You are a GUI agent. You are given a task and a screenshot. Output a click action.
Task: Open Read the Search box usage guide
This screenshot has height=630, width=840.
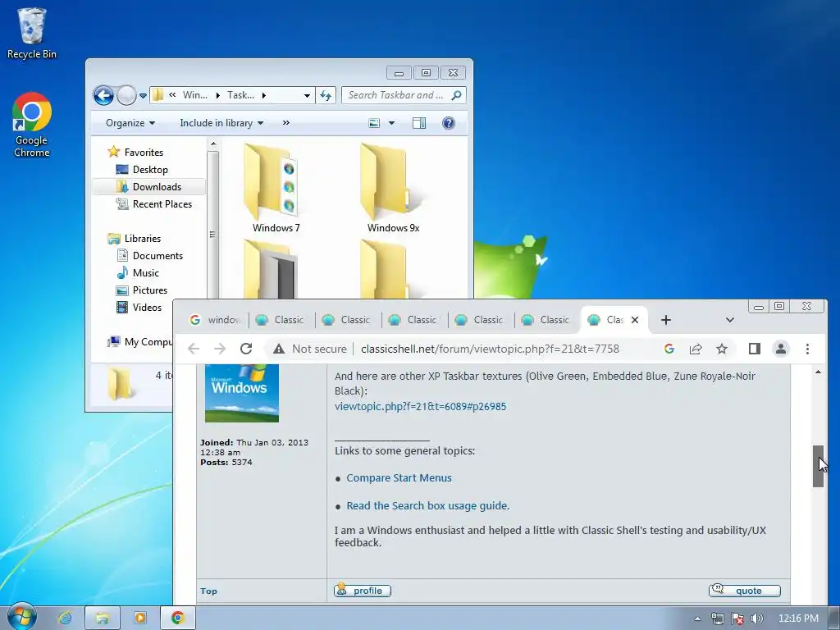(427, 505)
